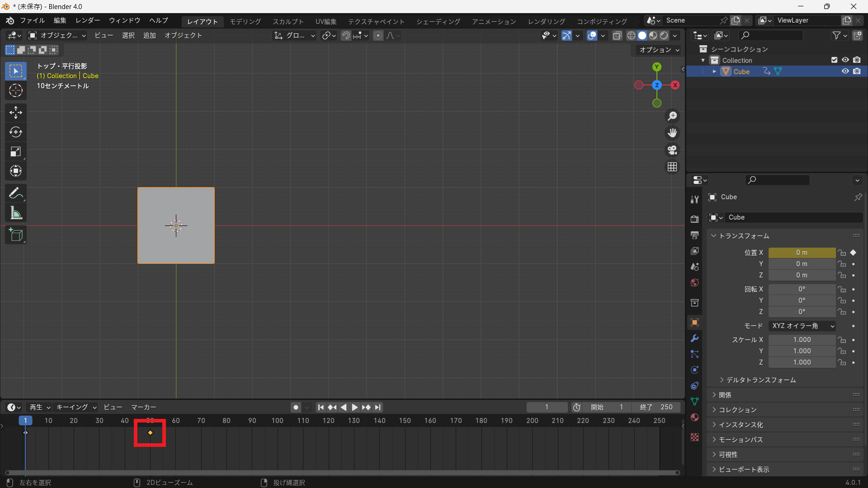
Task: Toggle the Location X lock icon
Action: click(x=842, y=253)
